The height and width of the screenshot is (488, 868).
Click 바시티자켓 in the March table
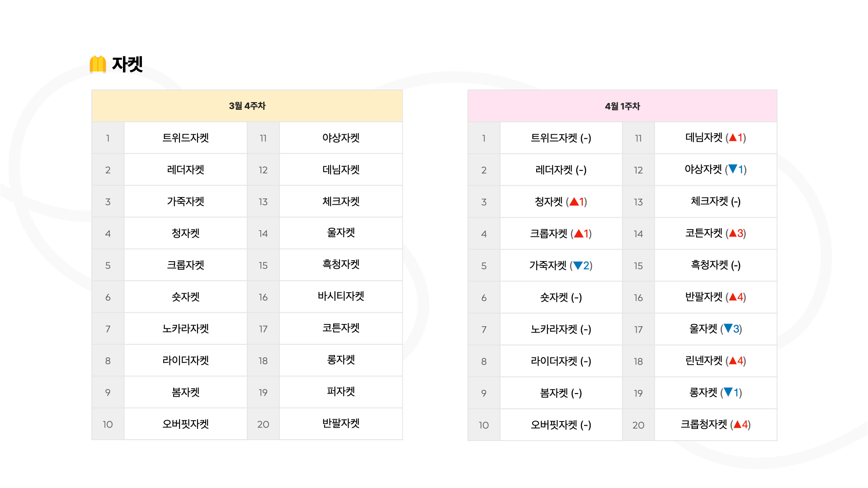pyautogui.click(x=341, y=296)
